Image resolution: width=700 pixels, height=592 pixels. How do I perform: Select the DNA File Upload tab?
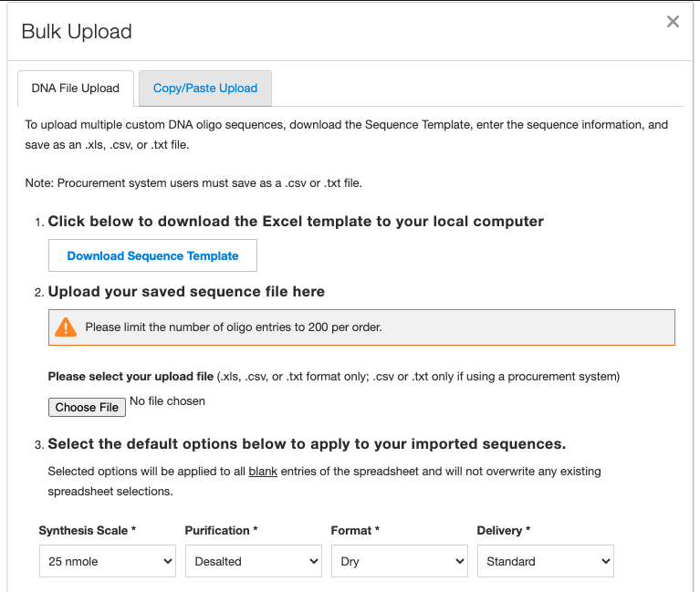point(76,88)
